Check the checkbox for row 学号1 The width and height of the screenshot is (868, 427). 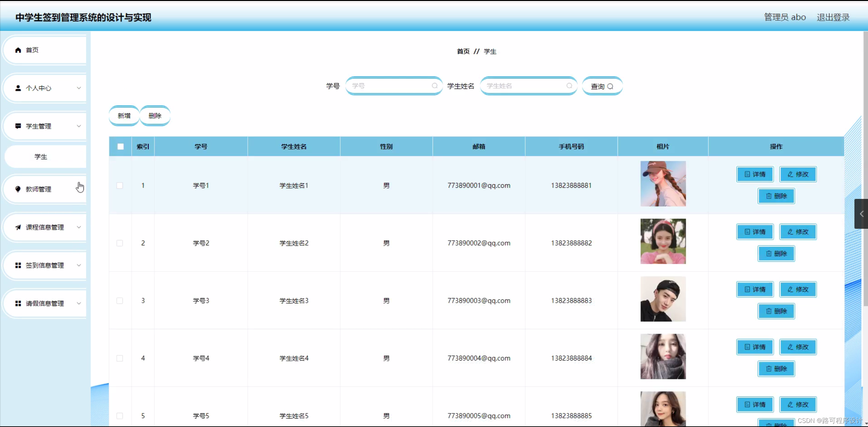tap(120, 186)
